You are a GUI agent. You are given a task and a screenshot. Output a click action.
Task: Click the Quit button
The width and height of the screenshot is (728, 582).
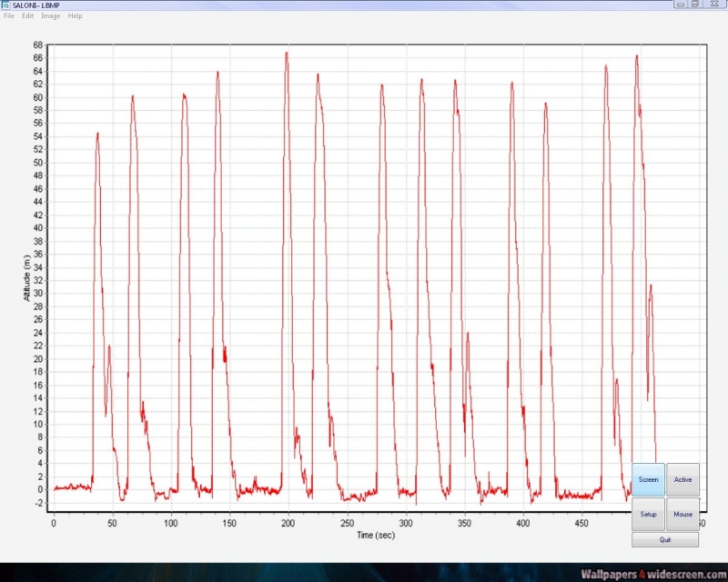click(665, 539)
